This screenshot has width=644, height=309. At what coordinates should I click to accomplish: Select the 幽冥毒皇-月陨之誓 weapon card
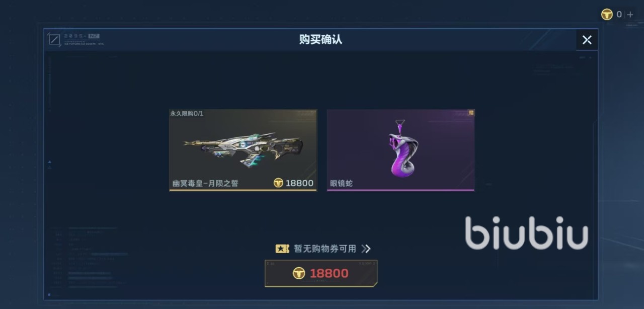(x=243, y=150)
